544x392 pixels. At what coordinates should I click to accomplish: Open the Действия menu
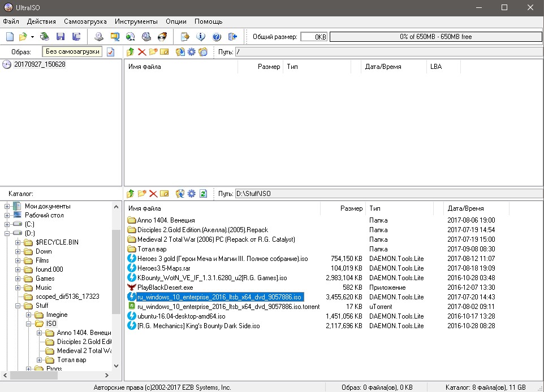click(x=41, y=21)
